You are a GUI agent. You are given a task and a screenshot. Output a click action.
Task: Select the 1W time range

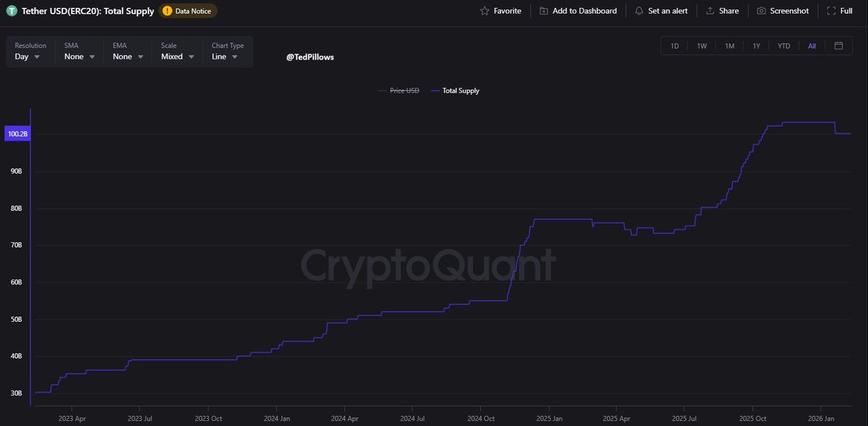coord(702,46)
